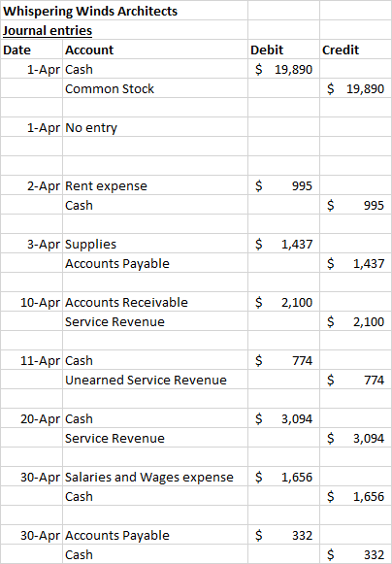Select Accounts Payable dated 30-Apr
This screenshot has height=564, width=392.
(x=155, y=535)
